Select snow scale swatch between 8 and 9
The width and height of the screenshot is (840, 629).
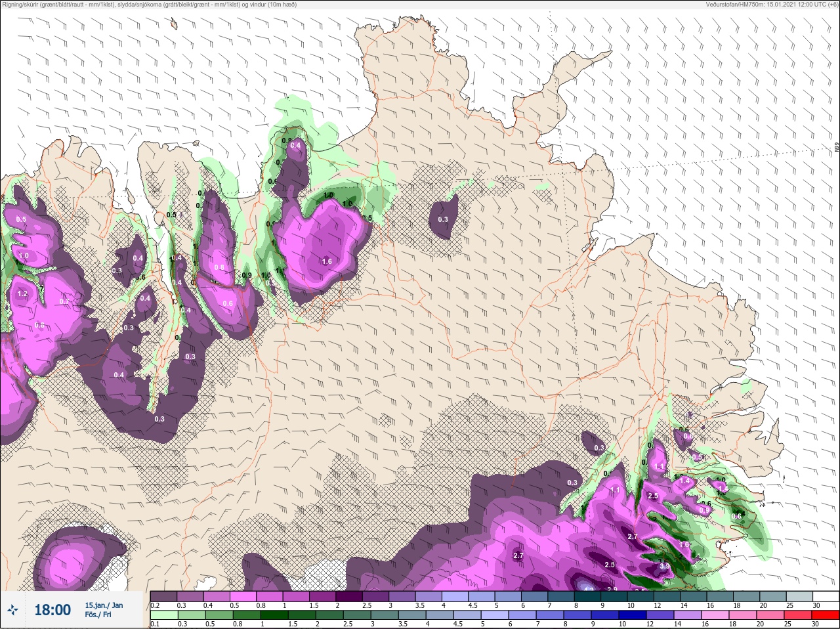[588, 596]
